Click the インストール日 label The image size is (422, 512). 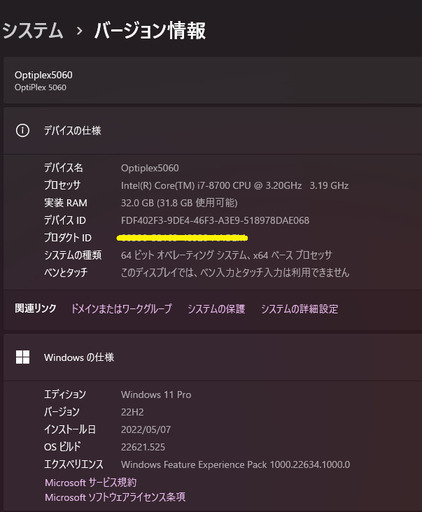pyautogui.click(x=70, y=429)
